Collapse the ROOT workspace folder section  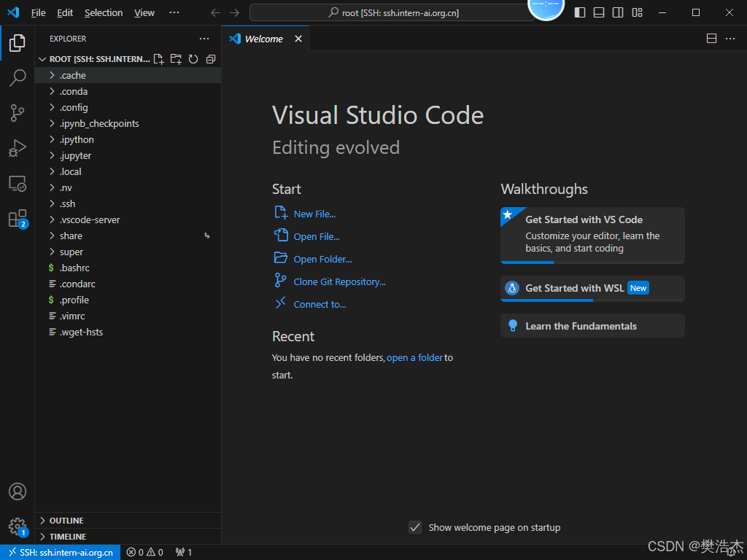[x=93, y=59]
